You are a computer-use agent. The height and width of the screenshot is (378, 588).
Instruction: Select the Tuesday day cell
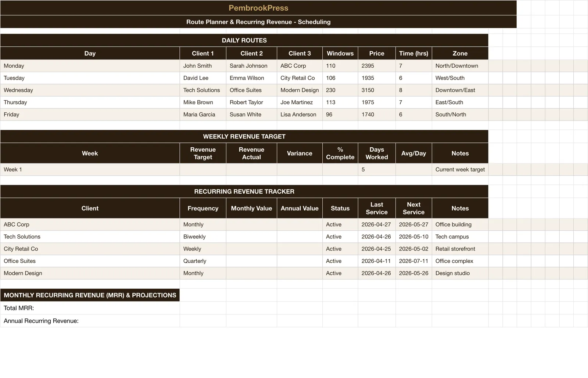coord(90,78)
